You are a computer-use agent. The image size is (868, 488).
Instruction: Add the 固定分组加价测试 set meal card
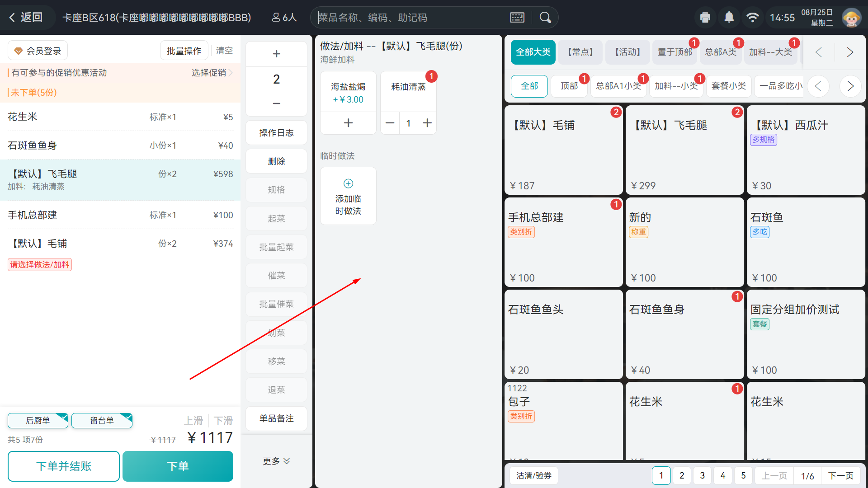click(806, 334)
